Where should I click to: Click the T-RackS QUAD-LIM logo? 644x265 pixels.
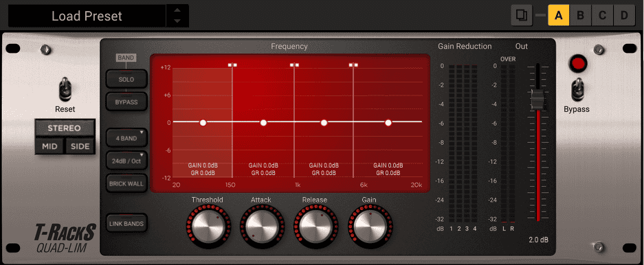click(x=65, y=238)
